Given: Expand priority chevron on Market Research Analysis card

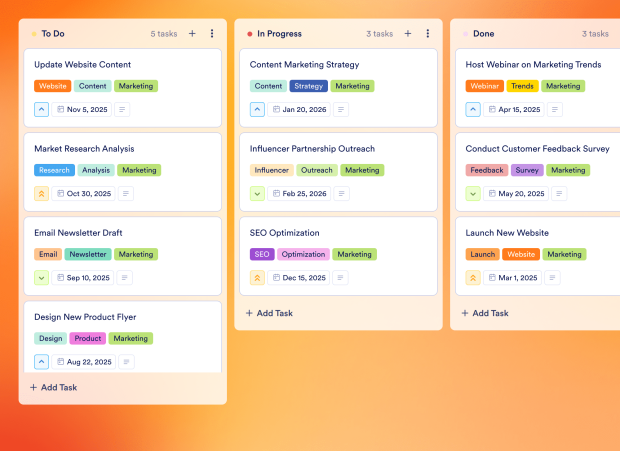Looking at the screenshot, I should point(41,194).
